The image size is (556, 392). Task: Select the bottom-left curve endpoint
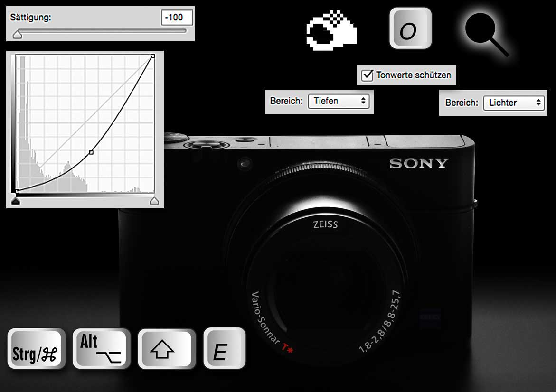pyautogui.click(x=18, y=191)
